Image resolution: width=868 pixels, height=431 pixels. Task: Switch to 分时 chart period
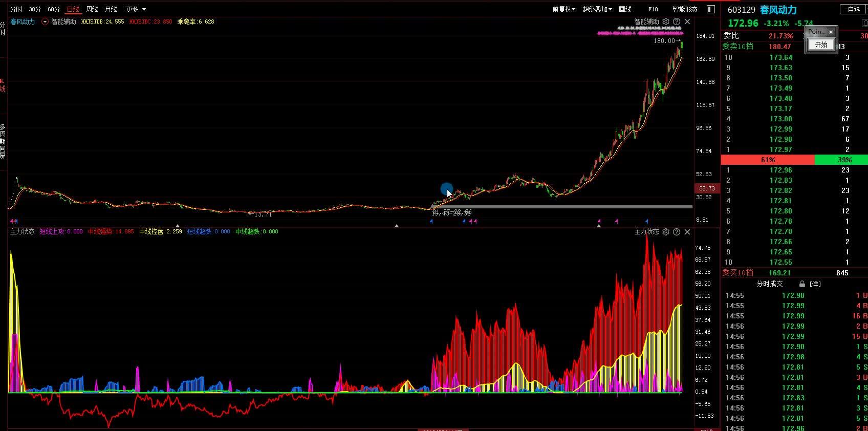[x=16, y=9]
